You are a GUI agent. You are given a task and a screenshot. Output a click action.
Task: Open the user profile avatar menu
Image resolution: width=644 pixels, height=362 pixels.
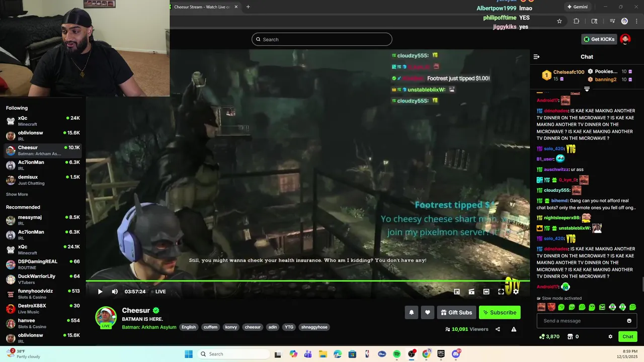[x=625, y=39]
